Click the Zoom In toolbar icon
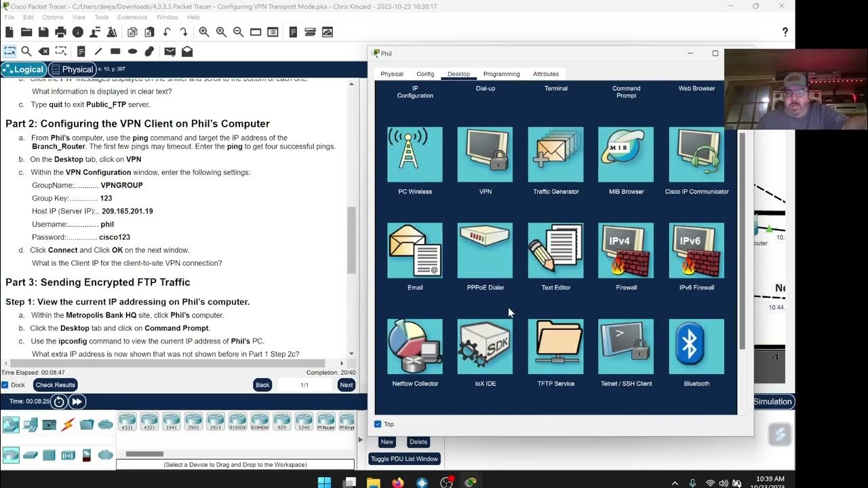868x488 pixels. point(204,32)
